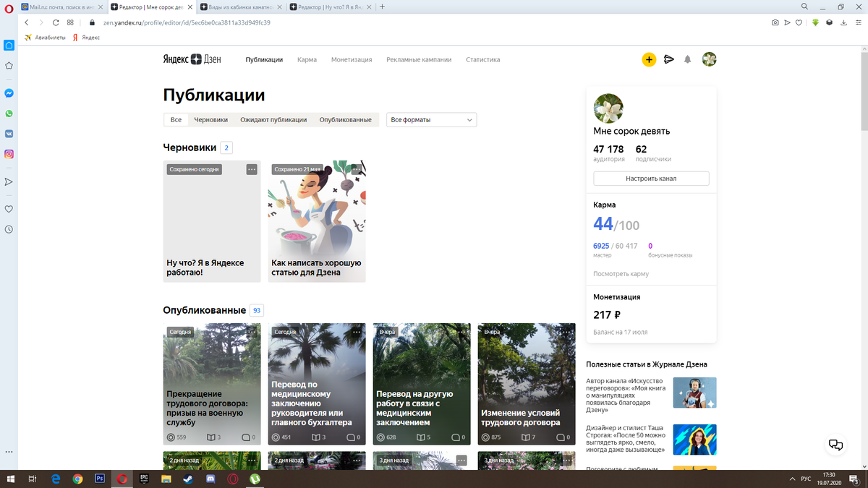Click the drafts count badge "2"
The height and width of the screenshot is (488, 868).
(x=226, y=147)
